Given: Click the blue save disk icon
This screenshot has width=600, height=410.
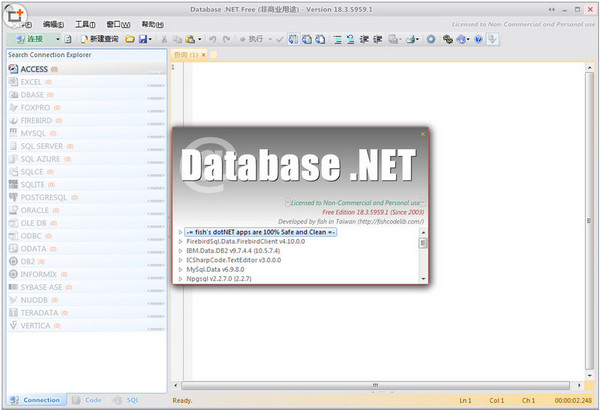Looking at the screenshot, I should click(x=144, y=39).
